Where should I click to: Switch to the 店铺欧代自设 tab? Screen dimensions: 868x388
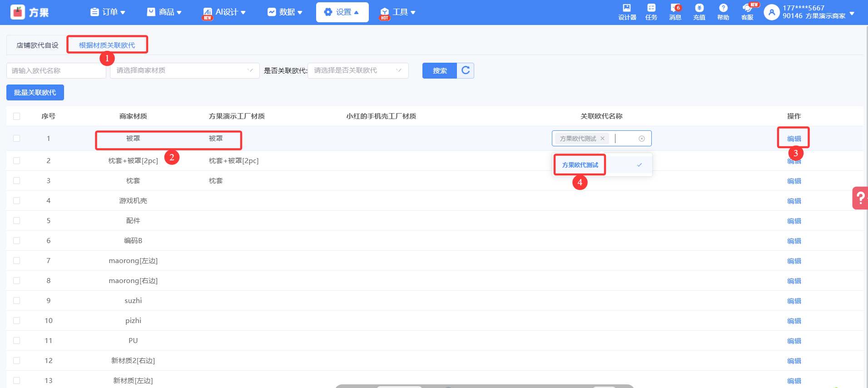coord(37,45)
